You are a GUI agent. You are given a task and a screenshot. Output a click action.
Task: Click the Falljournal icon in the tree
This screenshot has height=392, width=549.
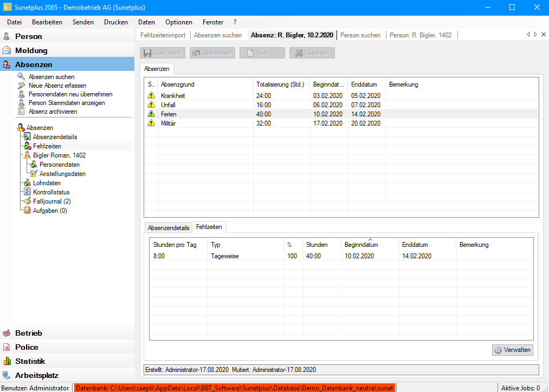click(28, 201)
